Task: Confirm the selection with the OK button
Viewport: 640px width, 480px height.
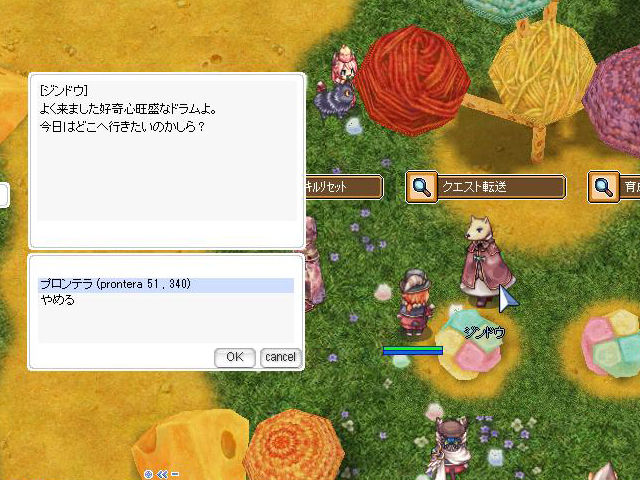Action: click(x=235, y=358)
